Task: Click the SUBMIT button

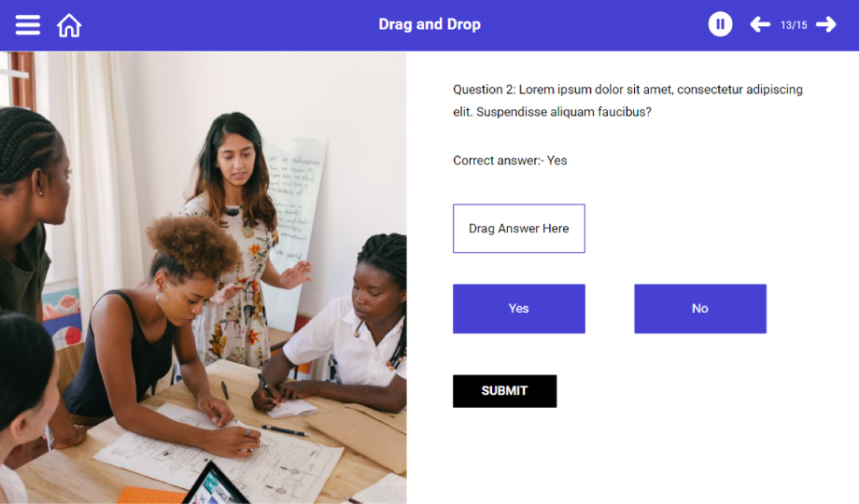Action: (x=504, y=391)
